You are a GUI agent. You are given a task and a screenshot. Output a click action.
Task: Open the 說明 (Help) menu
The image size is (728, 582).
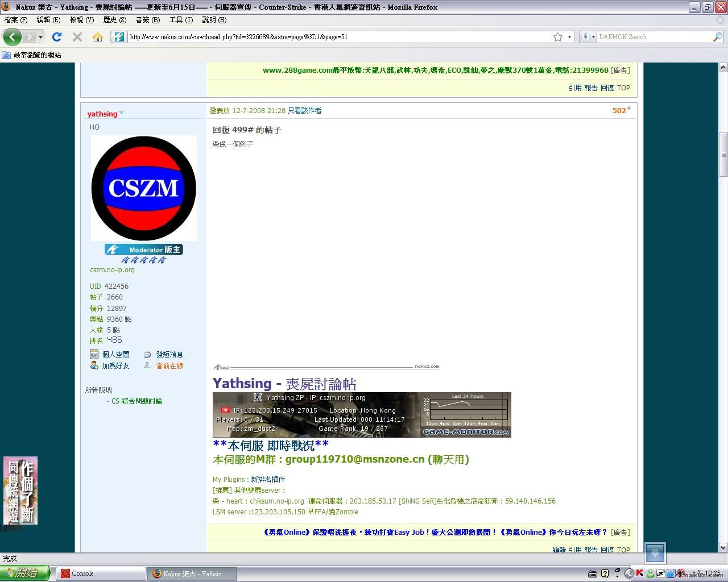(x=214, y=20)
